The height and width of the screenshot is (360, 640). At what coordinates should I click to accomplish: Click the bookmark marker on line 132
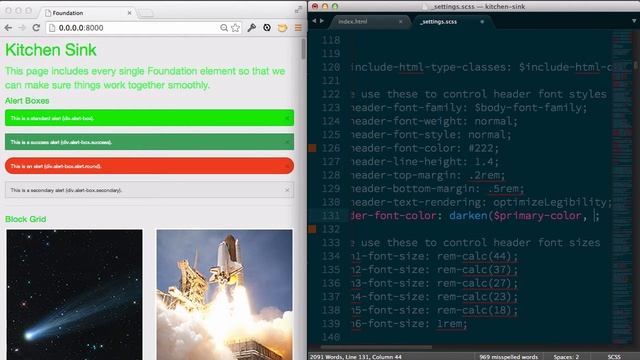(312, 229)
